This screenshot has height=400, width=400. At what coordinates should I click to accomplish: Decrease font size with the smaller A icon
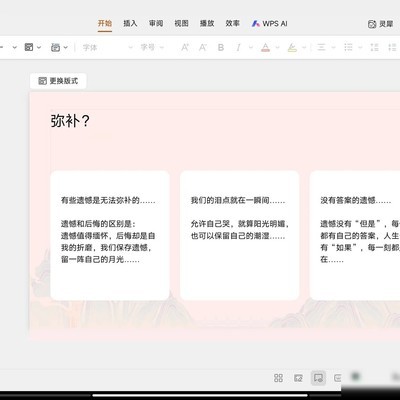203,48
